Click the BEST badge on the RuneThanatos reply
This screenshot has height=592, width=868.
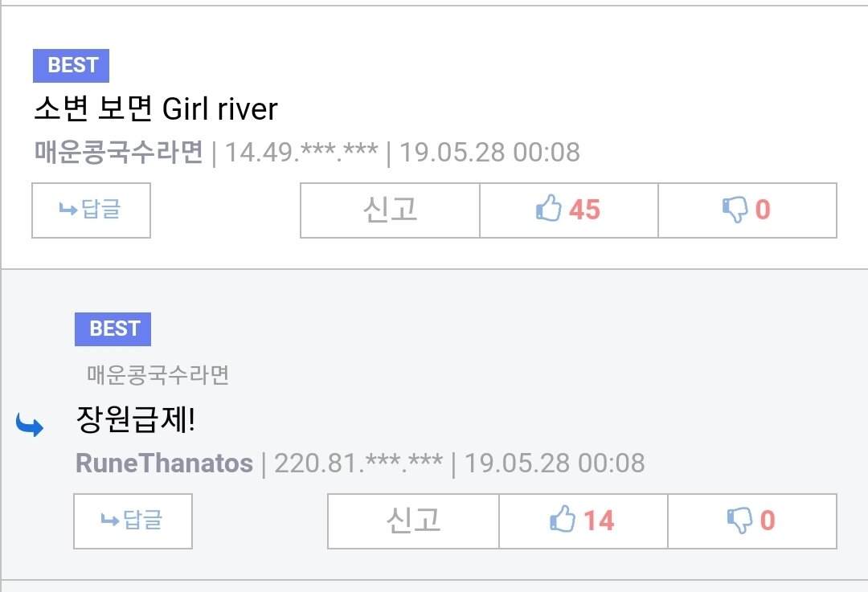(113, 329)
